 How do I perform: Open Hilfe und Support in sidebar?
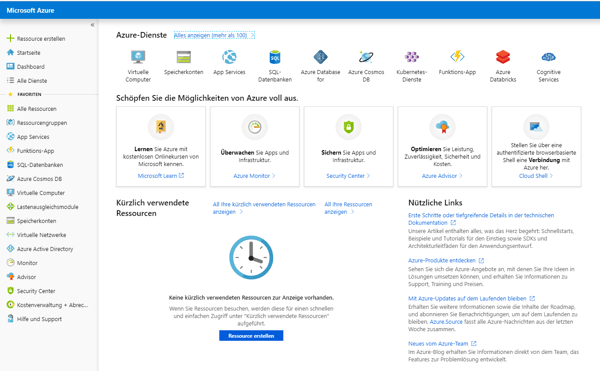point(39,319)
